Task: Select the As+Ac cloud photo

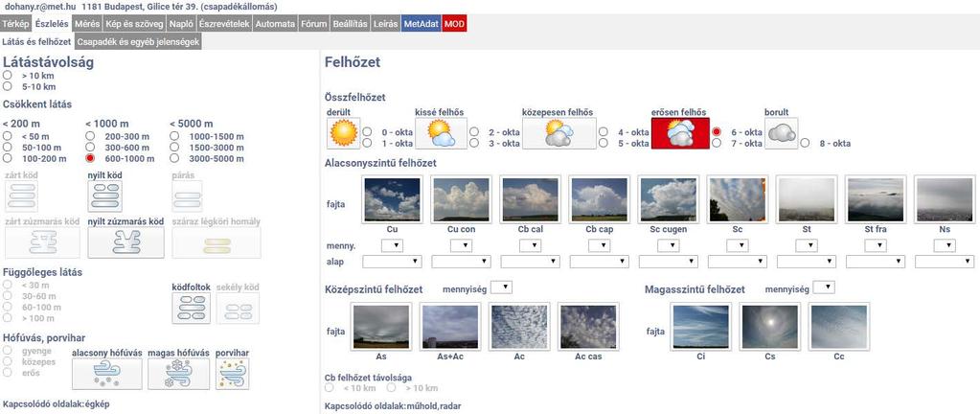Action: (450, 327)
